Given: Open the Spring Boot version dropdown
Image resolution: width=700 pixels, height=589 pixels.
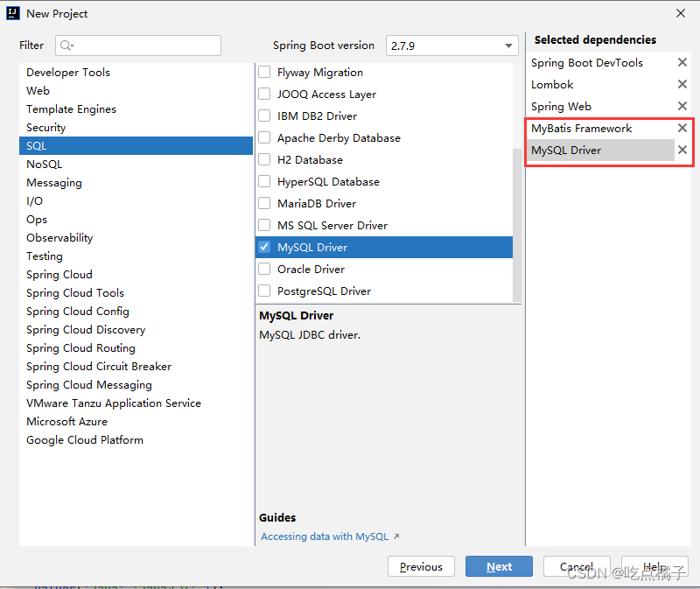Looking at the screenshot, I should [451, 46].
